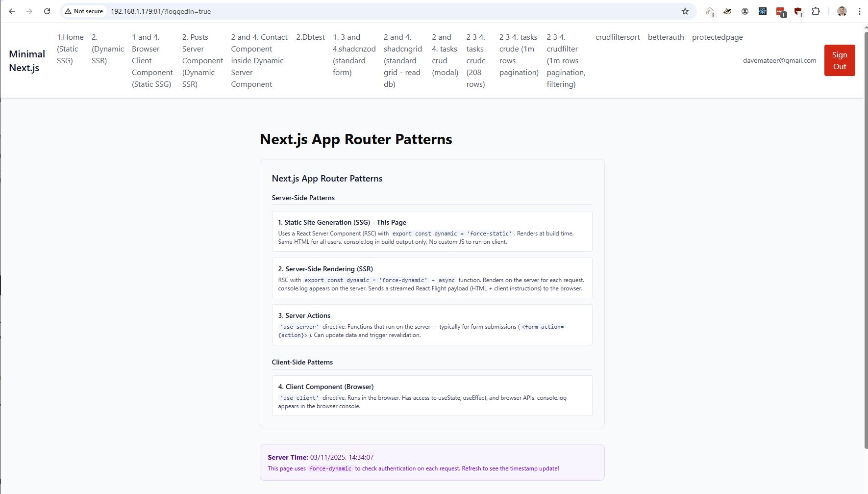Open 2. Posts Server Component link

tap(202, 60)
